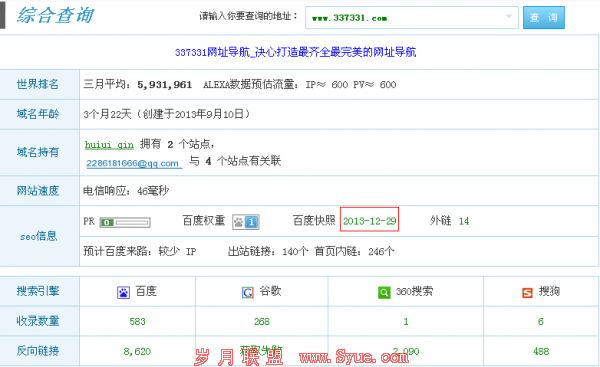Screen dimensions: 600x367
Task: Click the Baidu weight badge showing 1
Action: (x=246, y=222)
